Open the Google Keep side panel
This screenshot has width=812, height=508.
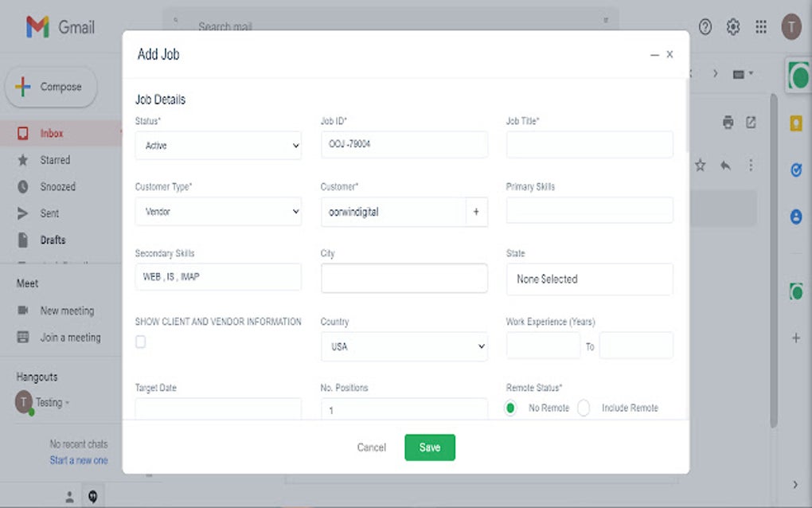click(x=797, y=123)
